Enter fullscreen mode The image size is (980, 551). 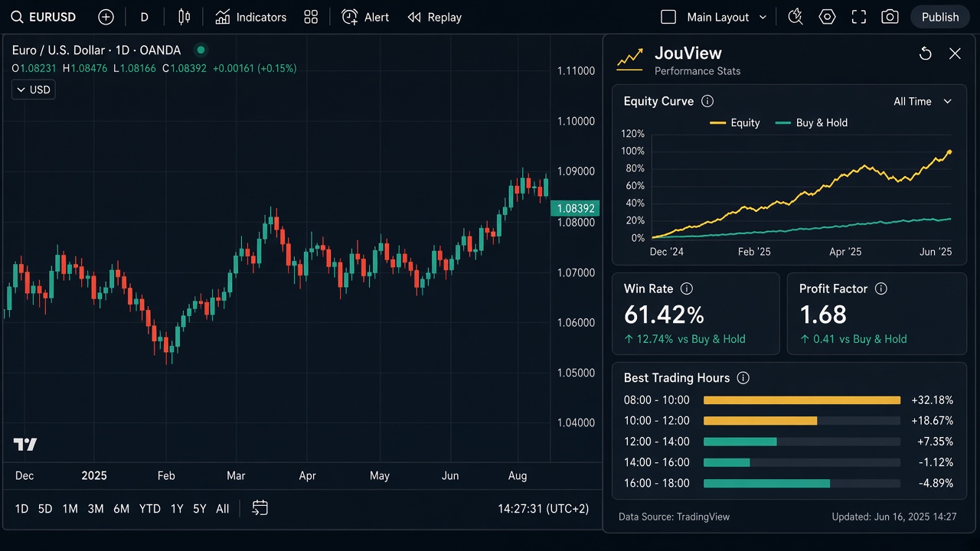point(859,17)
